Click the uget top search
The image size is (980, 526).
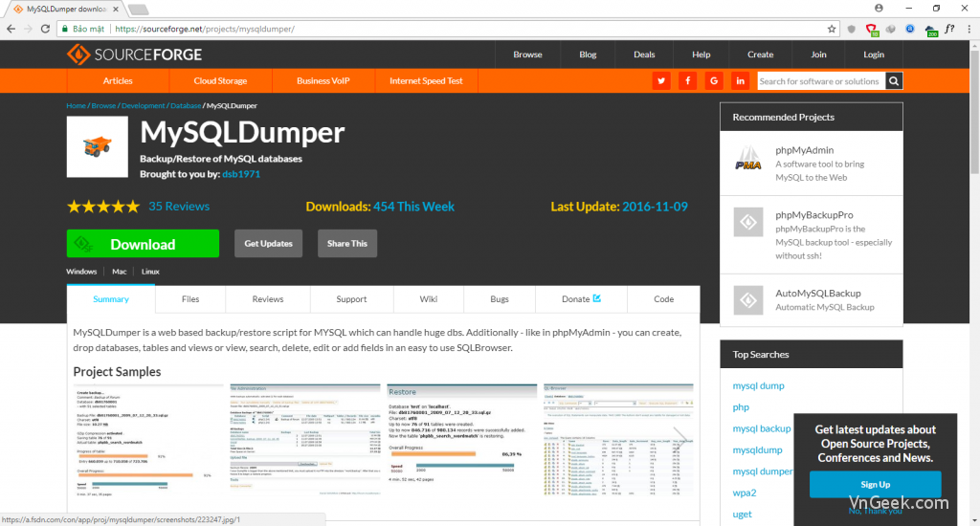click(742, 515)
